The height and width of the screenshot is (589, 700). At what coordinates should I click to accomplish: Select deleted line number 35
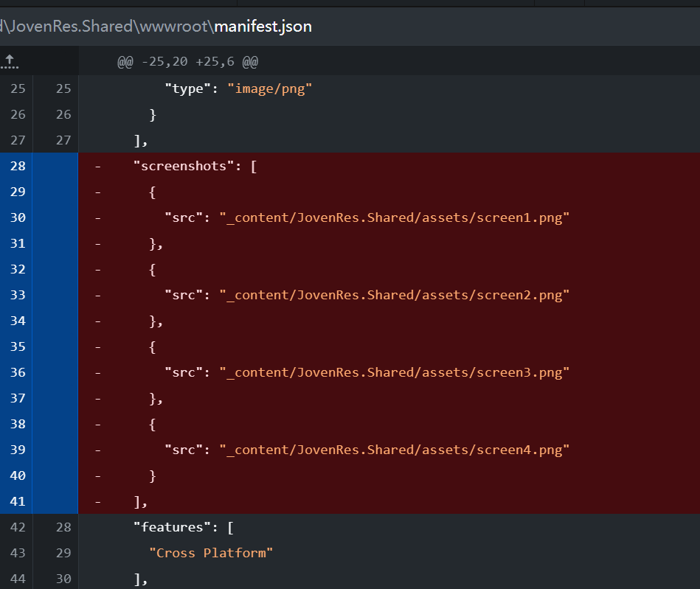(18, 346)
